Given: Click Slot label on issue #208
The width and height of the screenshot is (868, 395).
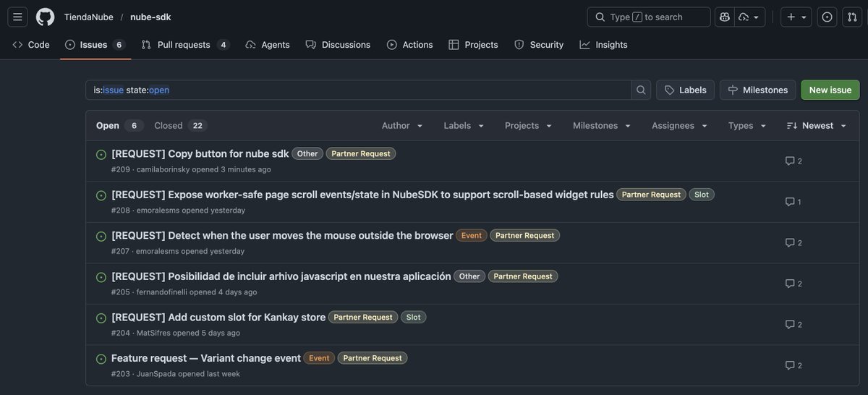Looking at the screenshot, I should pyautogui.click(x=702, y=195).
